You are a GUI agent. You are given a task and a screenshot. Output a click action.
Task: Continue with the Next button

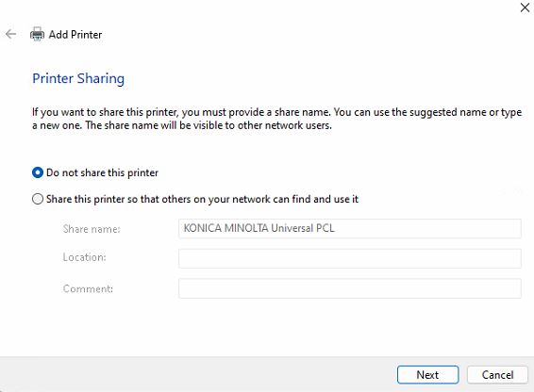tap(427, 375)
